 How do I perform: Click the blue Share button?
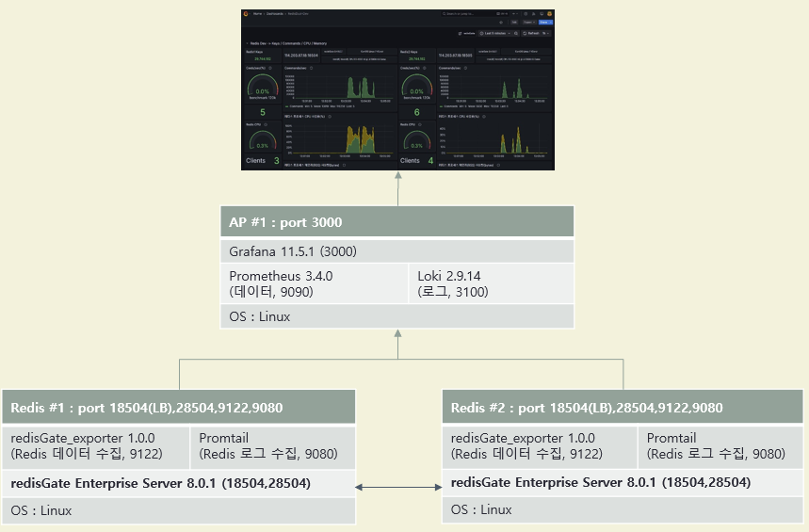coord(545,23)
